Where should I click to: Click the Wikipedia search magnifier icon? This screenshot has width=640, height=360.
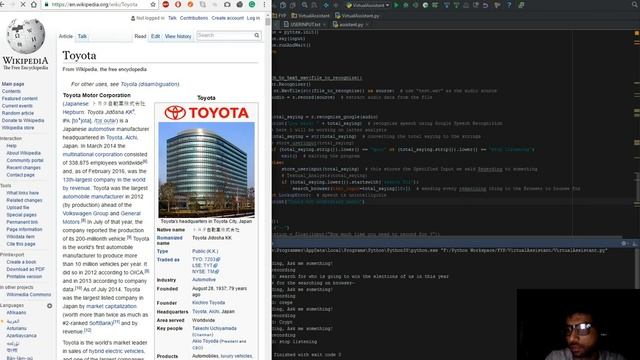pyautogui.click(x=257, y=36)
